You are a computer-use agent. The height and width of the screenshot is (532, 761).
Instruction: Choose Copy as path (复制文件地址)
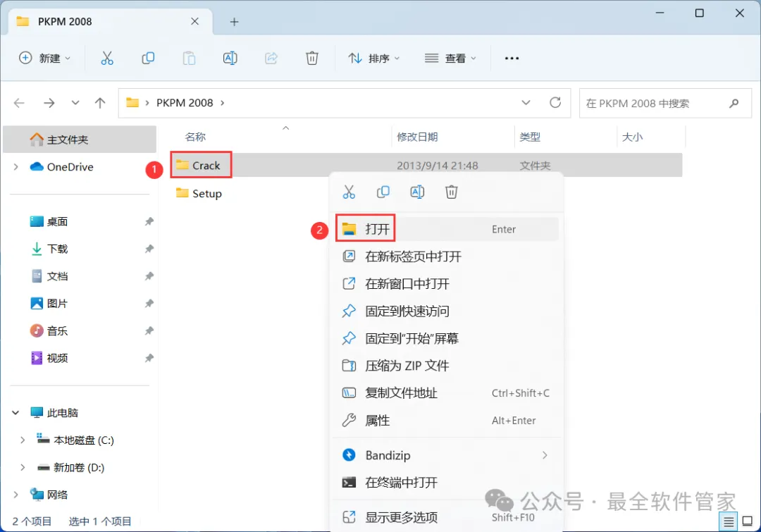point(447,392)
